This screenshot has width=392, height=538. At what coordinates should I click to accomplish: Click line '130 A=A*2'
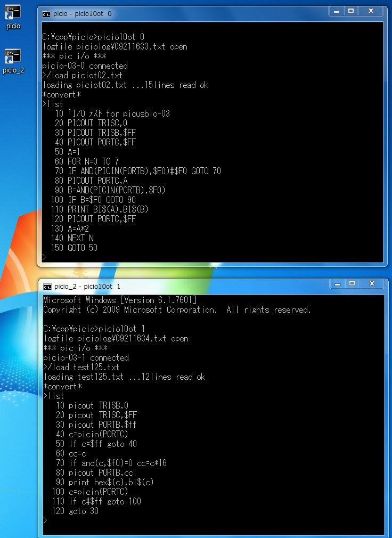click(x=70, y=229)
